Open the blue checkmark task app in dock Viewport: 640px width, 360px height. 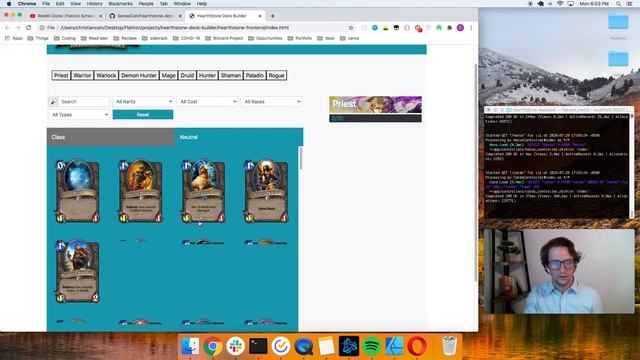pos(281,346)
